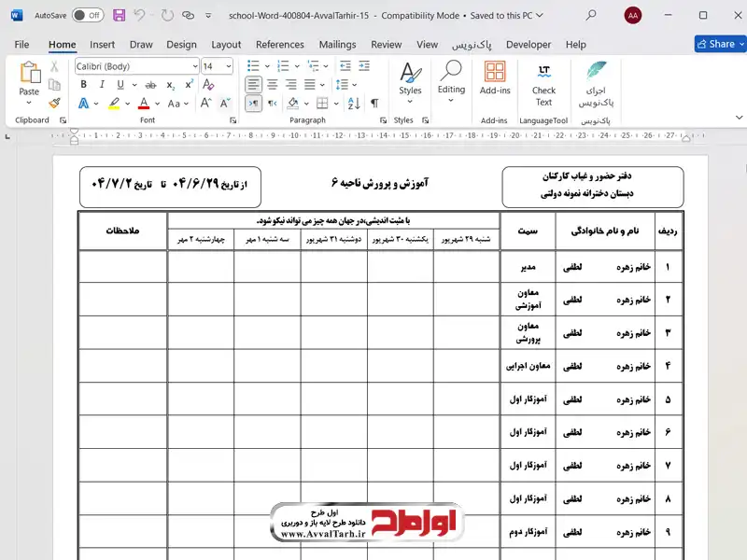This screenshot has height=560, width=747.
Task: Click the Format Painter brush icon
Action: tap(54, 104)
